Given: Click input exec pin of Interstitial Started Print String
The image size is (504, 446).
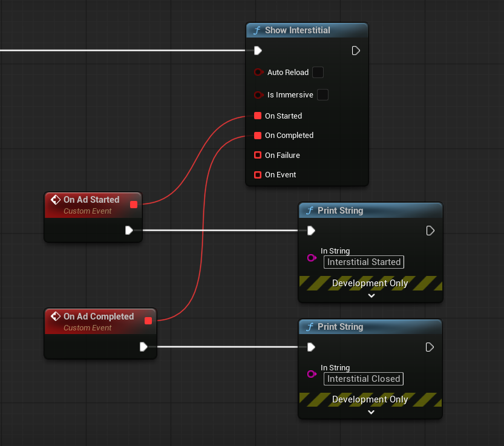Looking at the screenshot, I should pyautogui.click(x=311, y=231).
